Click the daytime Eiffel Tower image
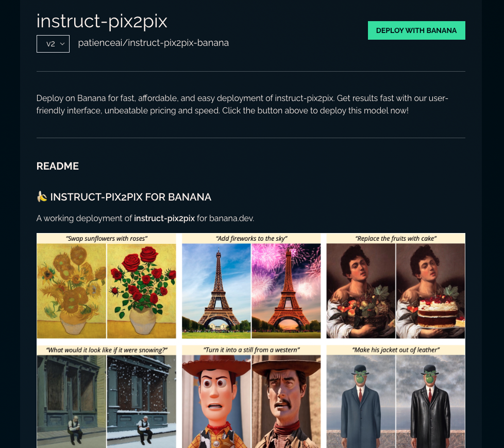Image resolution: width=504 pixels, height=448 pixels. click(x=216, y=291)
